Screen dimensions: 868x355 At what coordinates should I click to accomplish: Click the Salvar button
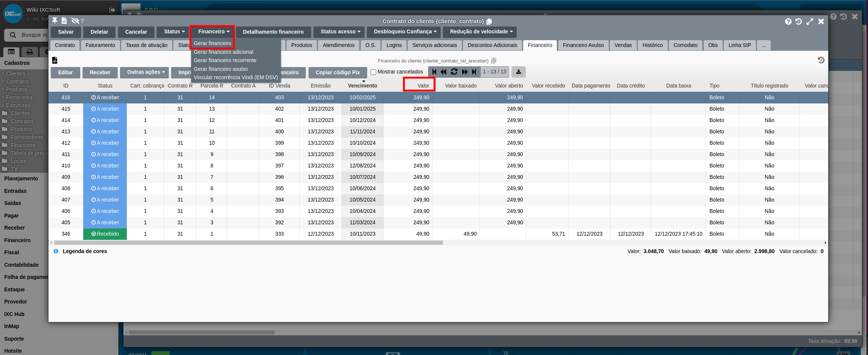pyautogui.click(x=66, y=32)
